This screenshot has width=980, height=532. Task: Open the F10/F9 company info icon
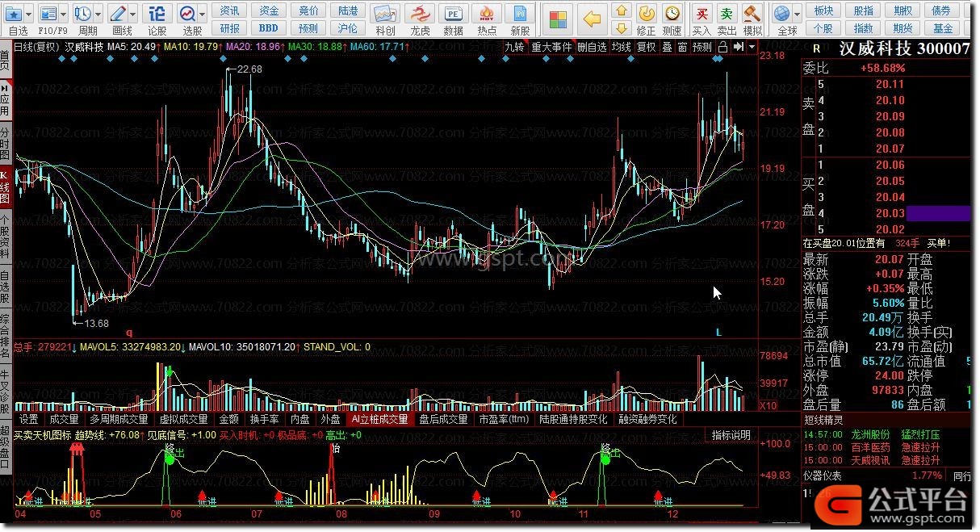[48, 13]
